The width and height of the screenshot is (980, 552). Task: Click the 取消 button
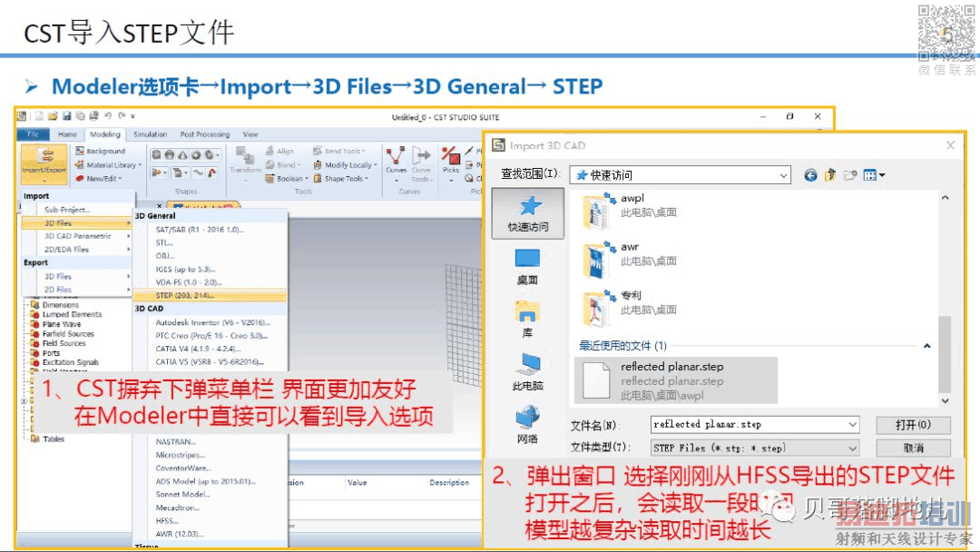coord(913,448)
